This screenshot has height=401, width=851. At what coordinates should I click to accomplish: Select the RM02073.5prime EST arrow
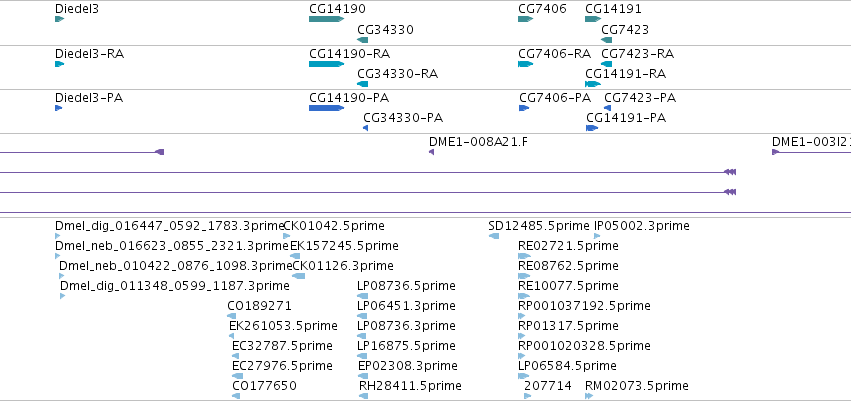pyautogui.click(x=589, y=396)
